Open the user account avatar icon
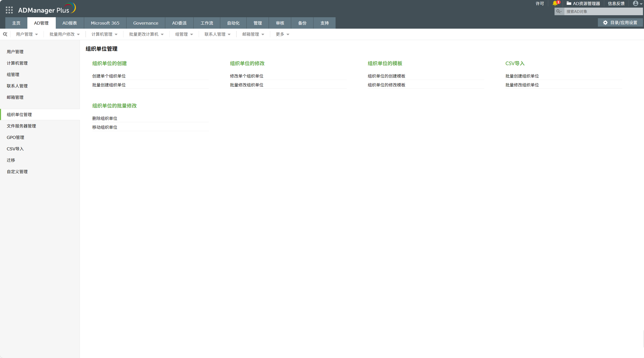The height and width of the screenshot is (358, 644). coord(635,3)
